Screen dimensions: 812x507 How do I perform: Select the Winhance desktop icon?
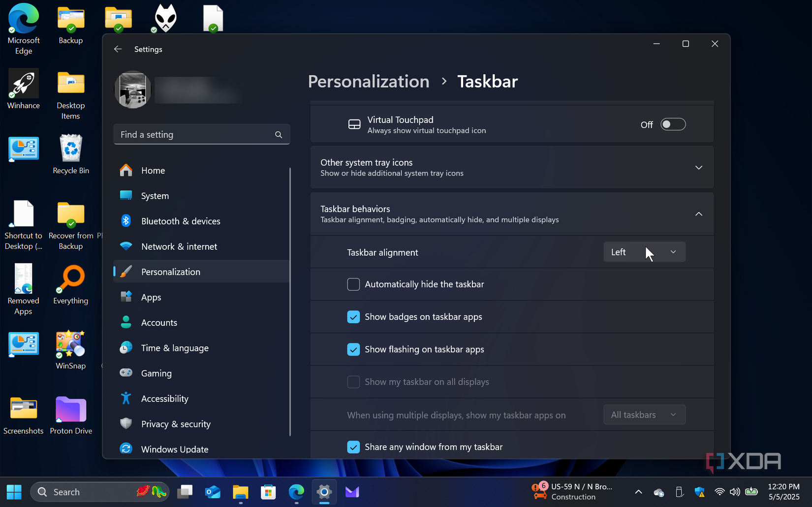click(23, 89)
